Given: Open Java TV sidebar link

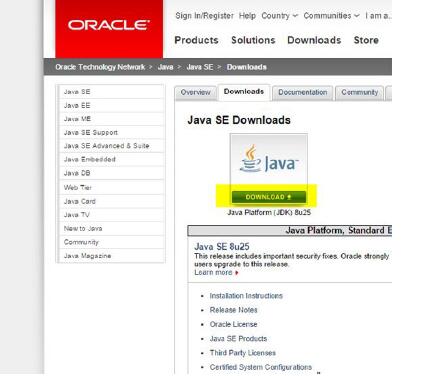Looking at the screenshot, I should tap(111, 215).
